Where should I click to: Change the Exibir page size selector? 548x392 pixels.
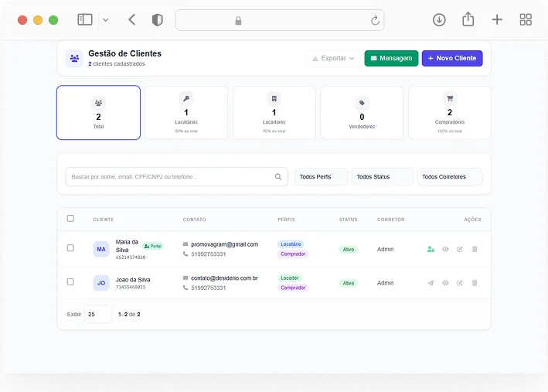(98, 314)
